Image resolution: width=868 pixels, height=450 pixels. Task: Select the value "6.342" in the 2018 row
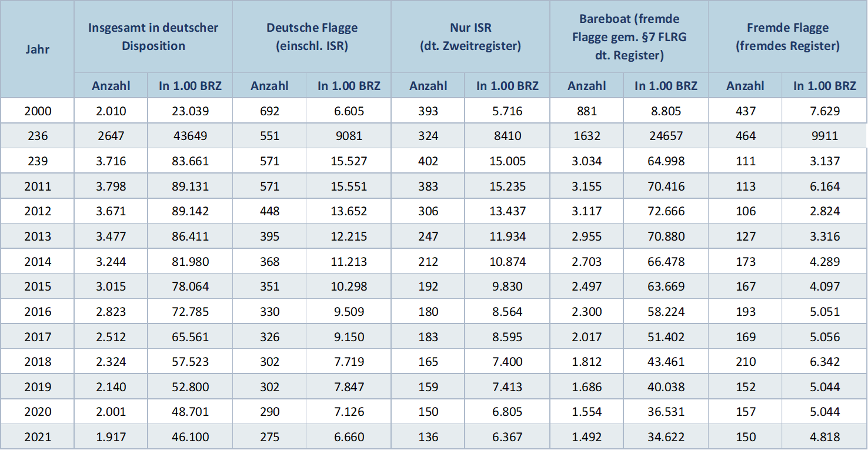(x=825, y=362)
